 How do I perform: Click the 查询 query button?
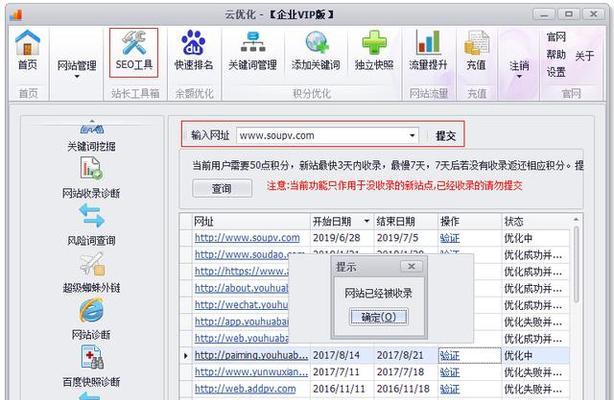click(x=222, y=188)
